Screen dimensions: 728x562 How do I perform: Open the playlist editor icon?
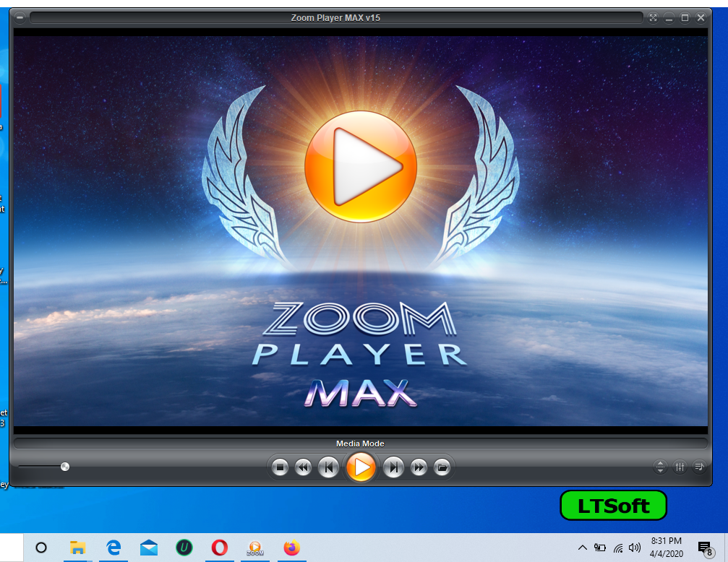point(699,467)
